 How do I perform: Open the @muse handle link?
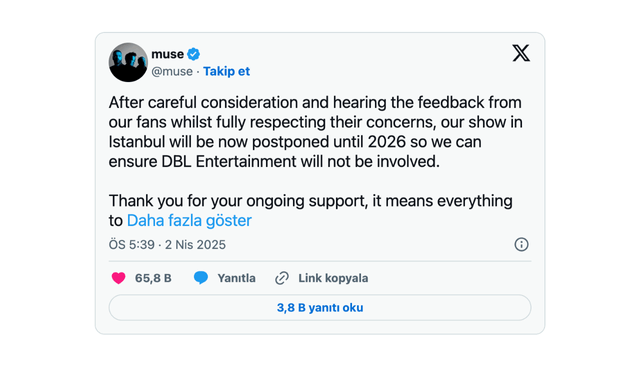coord(172,72)
